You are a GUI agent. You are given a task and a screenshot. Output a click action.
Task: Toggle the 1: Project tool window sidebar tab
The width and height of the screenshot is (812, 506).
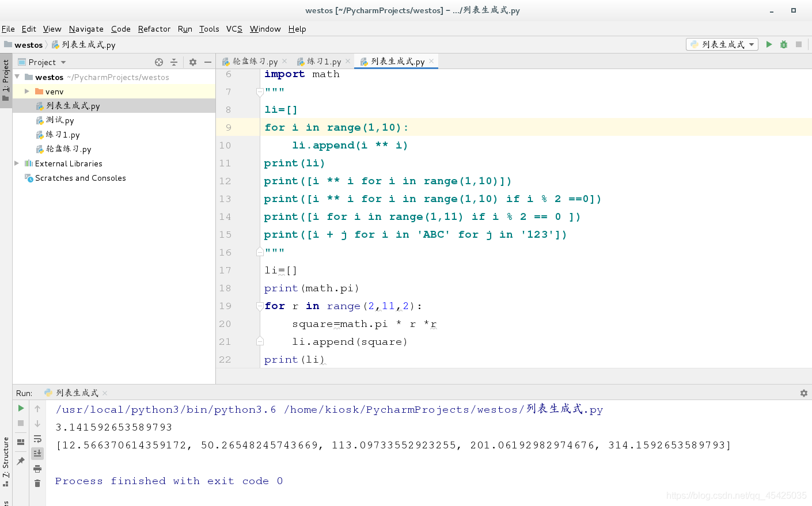click(x=6, y=81)
